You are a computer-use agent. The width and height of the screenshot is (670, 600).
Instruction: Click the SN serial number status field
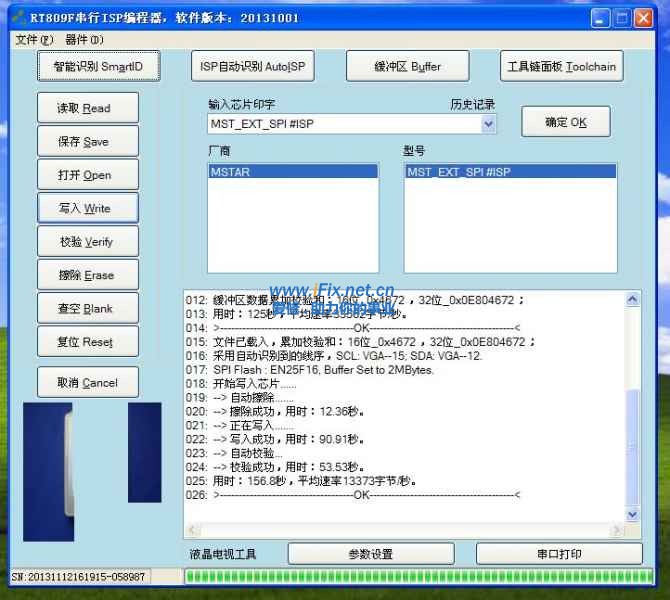(79, 577)
